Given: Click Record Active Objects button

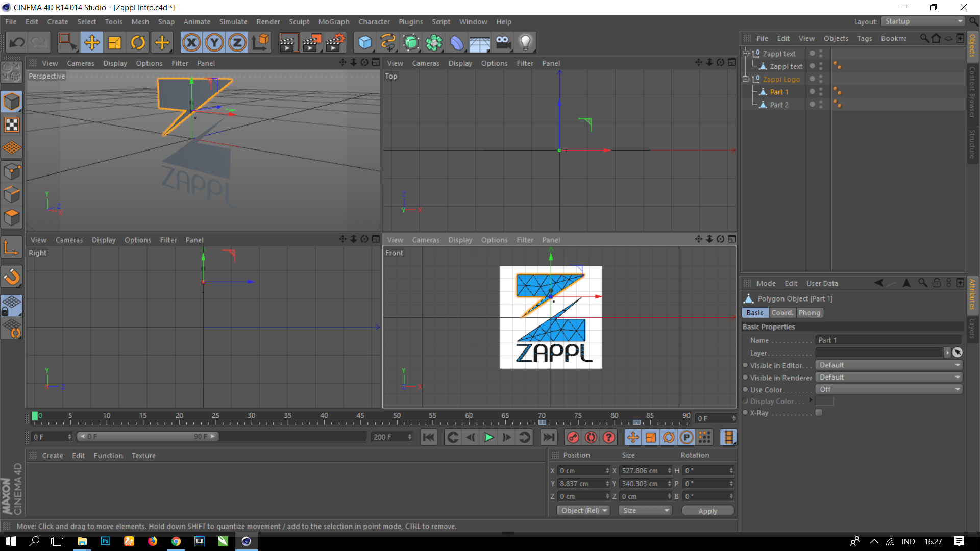Looking at the screenshot, I should (x=573, y=437).
